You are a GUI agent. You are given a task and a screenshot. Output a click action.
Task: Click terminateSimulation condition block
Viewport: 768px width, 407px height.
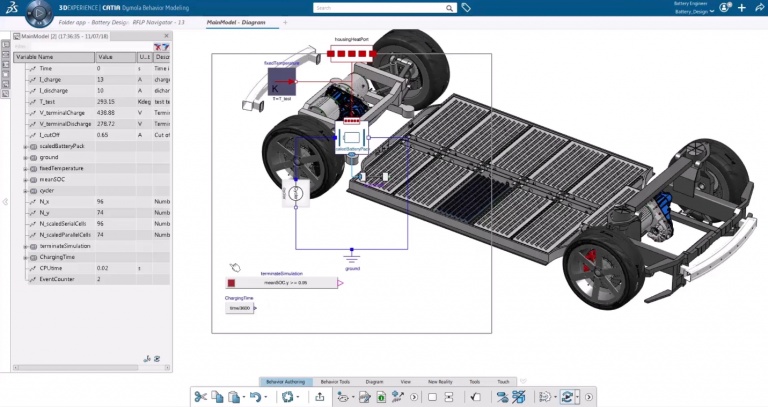point(282,283)
